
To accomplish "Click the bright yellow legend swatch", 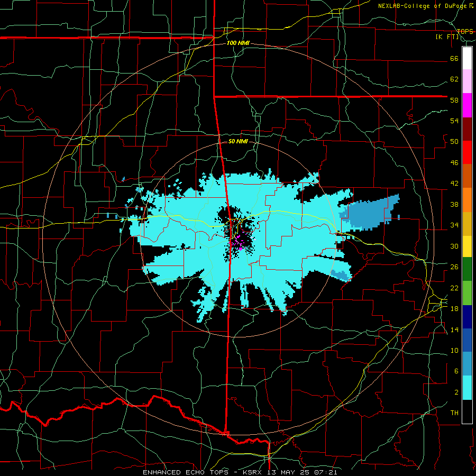I will coord(467,246).
